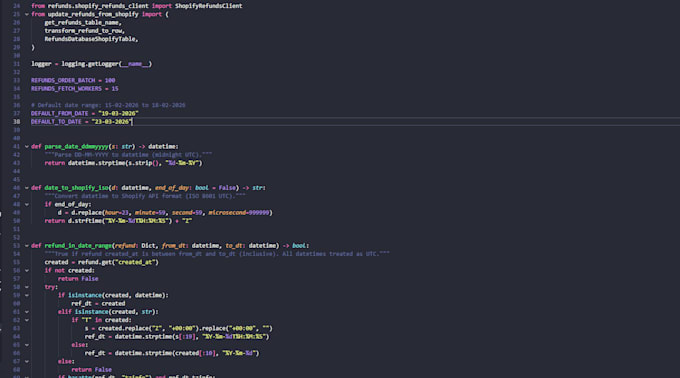Click the 'DEFAULT_TO_DATE' constant name

coord(56,122)
